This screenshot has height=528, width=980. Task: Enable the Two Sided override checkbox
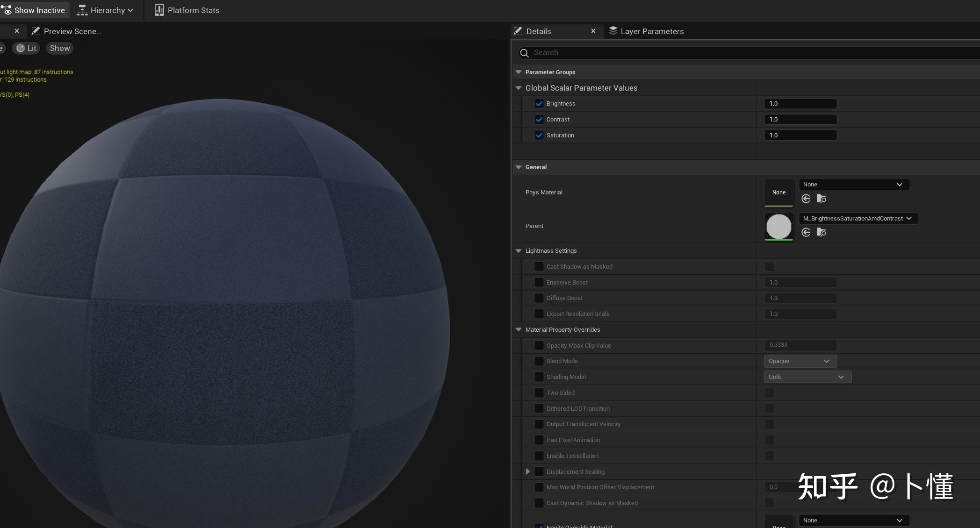click(539, 392)
